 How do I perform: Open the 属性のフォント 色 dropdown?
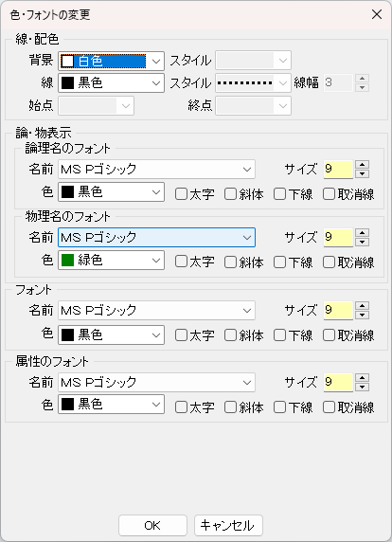point(111,405)
